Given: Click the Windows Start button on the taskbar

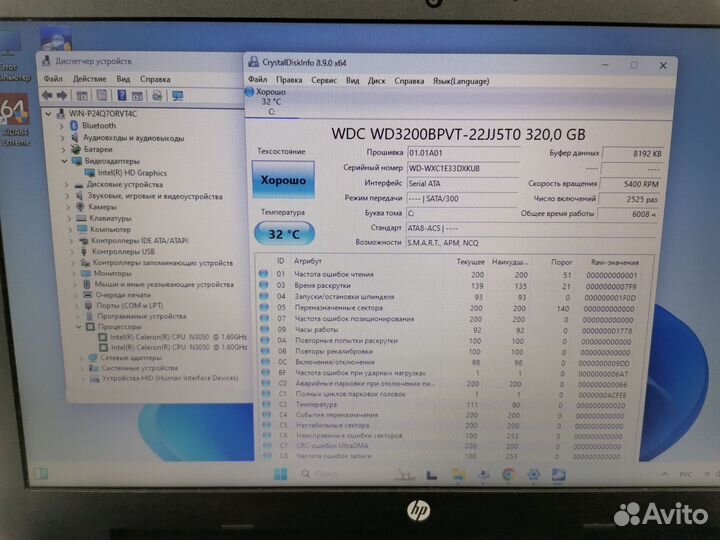Looking at the screenshot, I should click(280, 474).
